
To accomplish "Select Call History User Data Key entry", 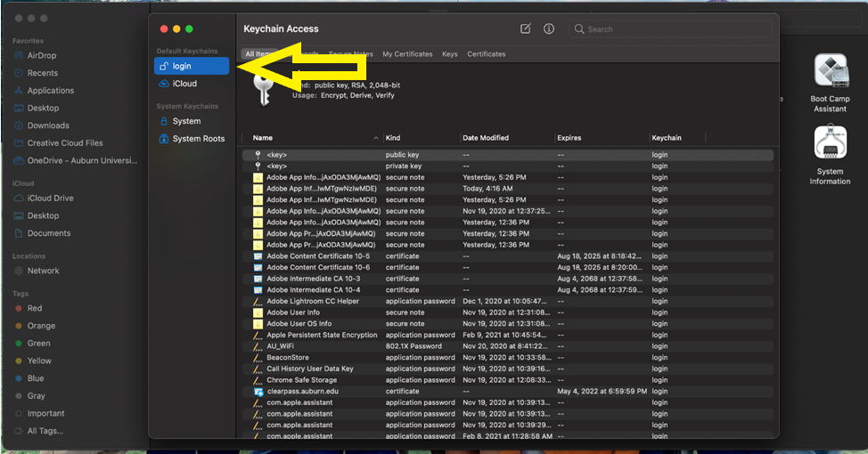I will (x=508, y=369).
